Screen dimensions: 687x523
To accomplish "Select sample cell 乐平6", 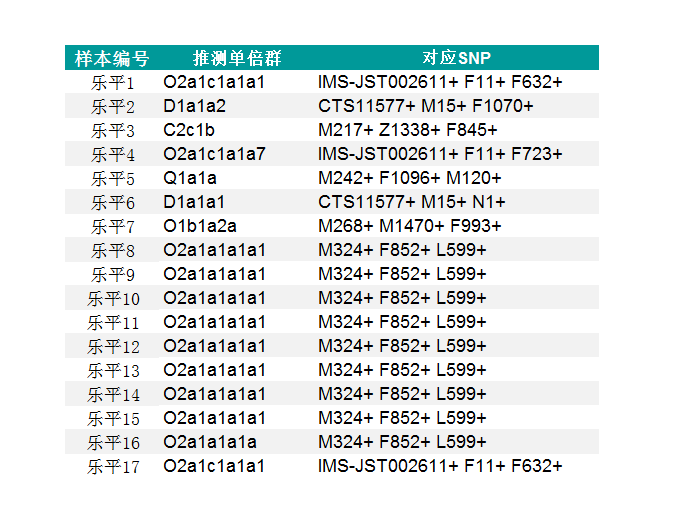I will [x=112, y=202].
